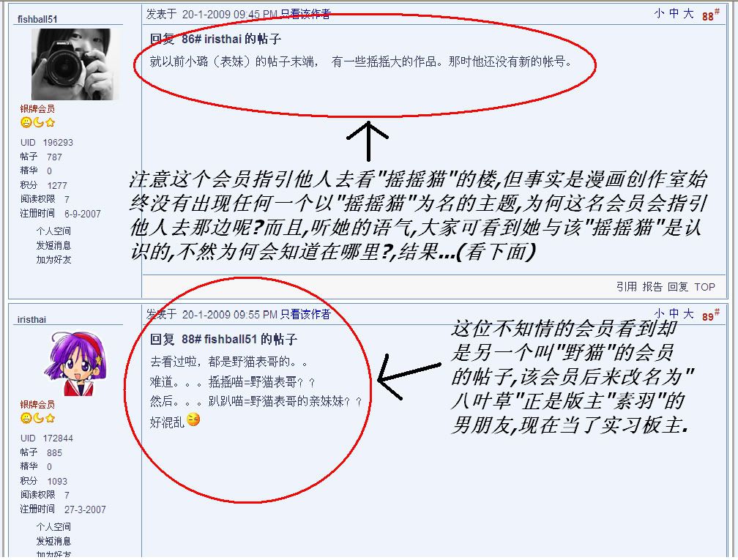Click 发短消息 under iristhai profile
738x560 pixels.
[53, 541]
